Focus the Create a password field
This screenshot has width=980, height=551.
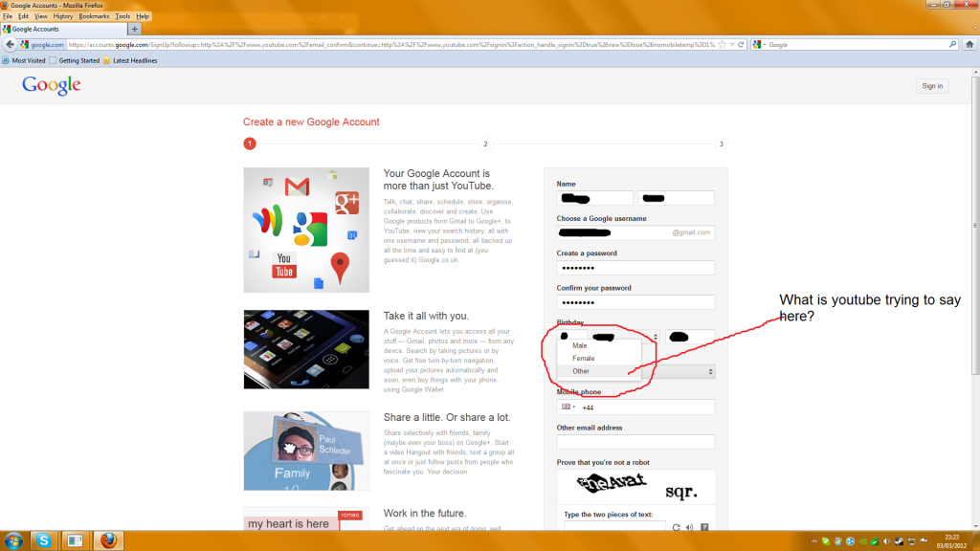(635, 268)
